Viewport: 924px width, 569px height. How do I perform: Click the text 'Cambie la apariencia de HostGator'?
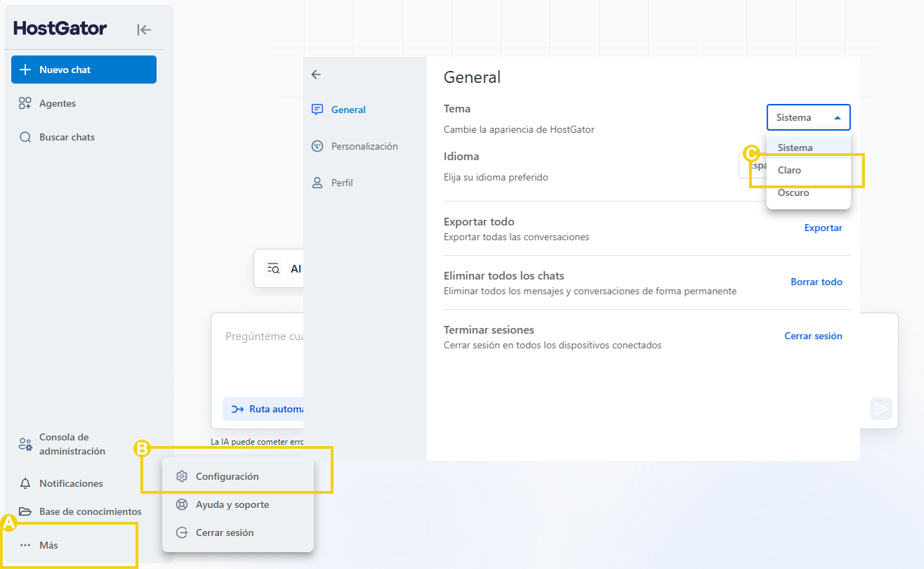519,129
